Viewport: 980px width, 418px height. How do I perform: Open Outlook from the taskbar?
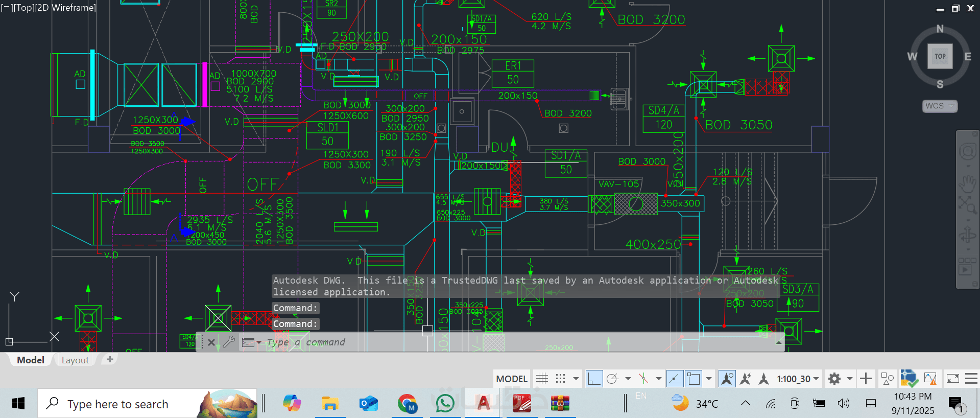point(368,404)
